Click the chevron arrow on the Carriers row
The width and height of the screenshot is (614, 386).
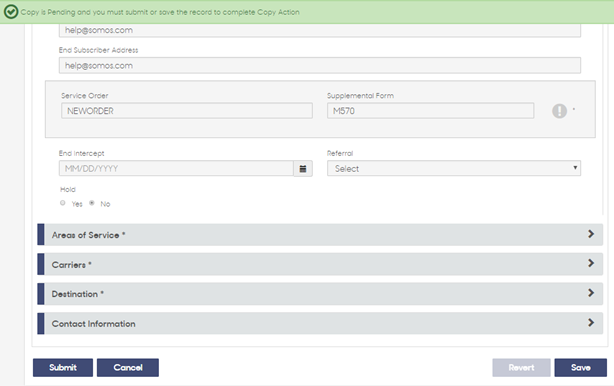tap(591, 263)
